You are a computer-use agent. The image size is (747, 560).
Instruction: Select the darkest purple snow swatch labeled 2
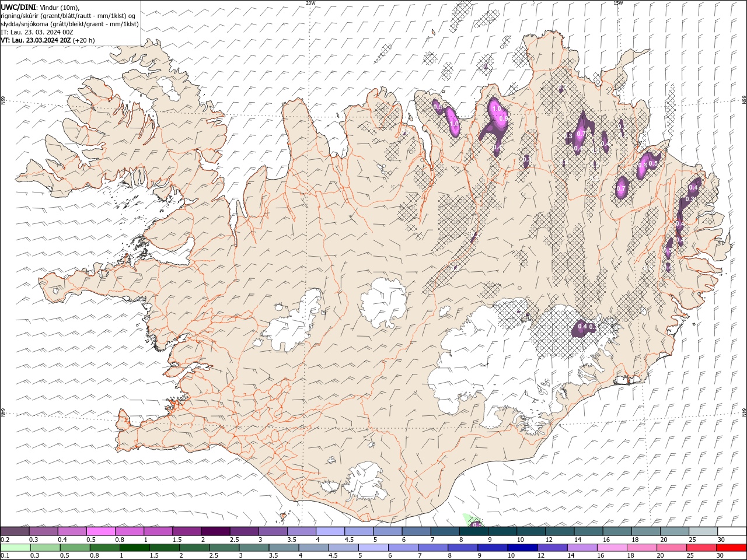pos(215,531)
